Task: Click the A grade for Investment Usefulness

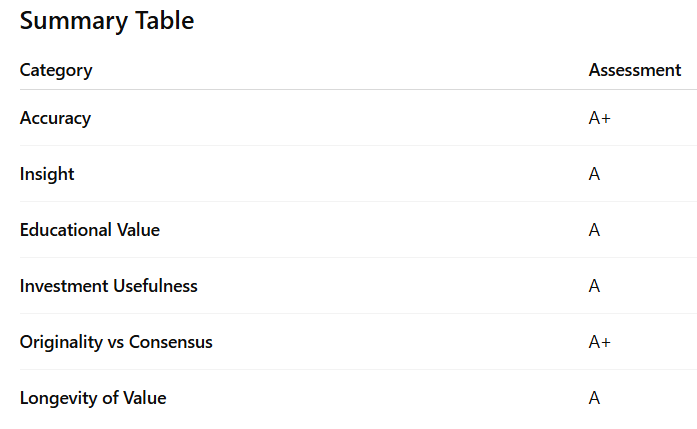Action: [x=594, y=286]
